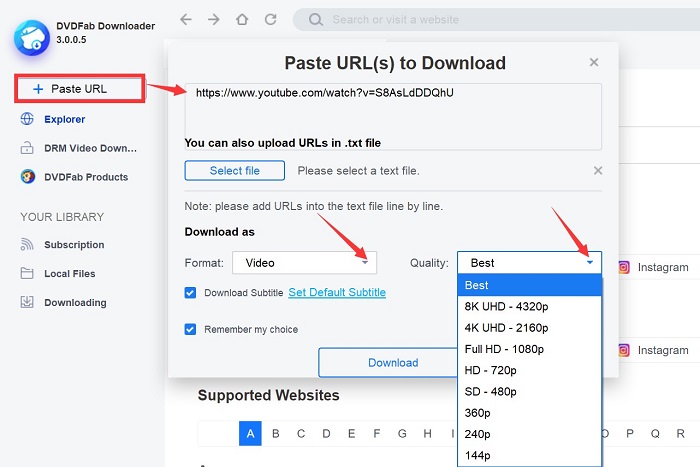Click the search magnifier icon
Image resolution: width=700 pixels, height=467 pixels.
(316, 20)
